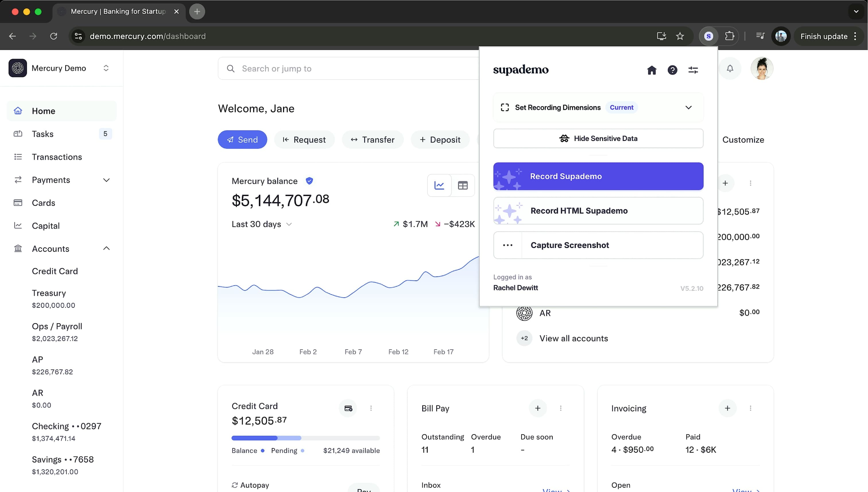Image resolution: width=868 pixels, height=492 pixels.
Task: Bookmark this page with star icon
Action: 680,36
